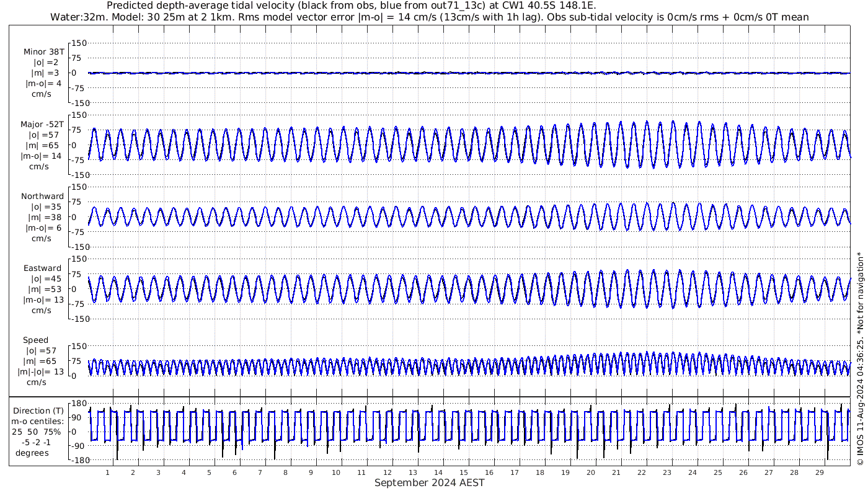Click day '20' on the date axis

tap(590, 472)
